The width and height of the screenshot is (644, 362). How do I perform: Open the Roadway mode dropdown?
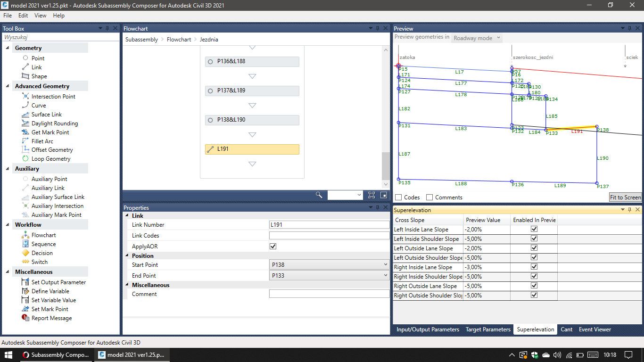point(476,38)
